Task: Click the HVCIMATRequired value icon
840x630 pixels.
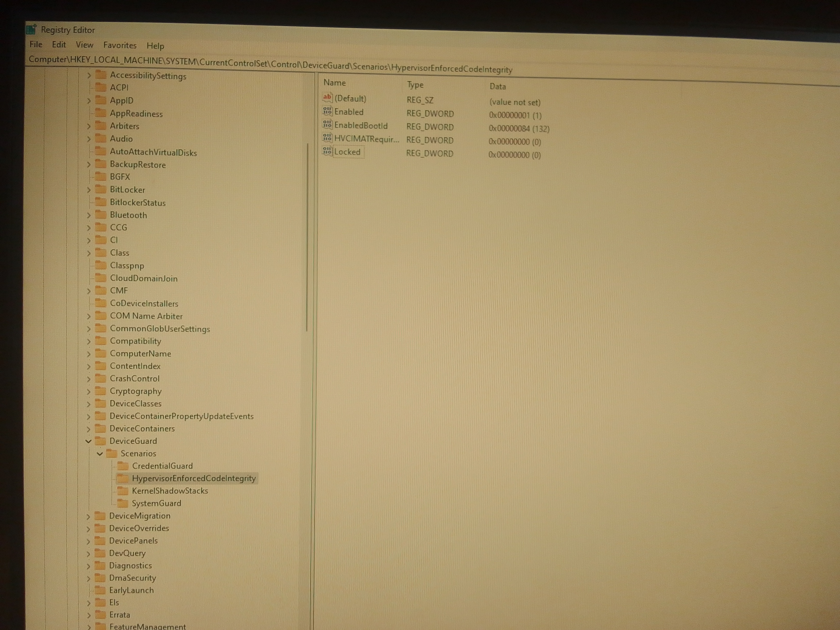Action: click(327, 138)
